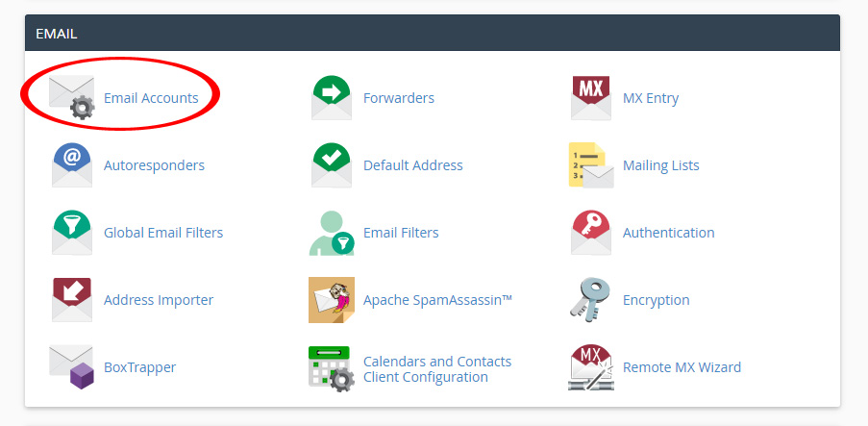This screenshot has width=868, height=426.
Task: Select the Email Filters person icon
Action: coord(332,233)
